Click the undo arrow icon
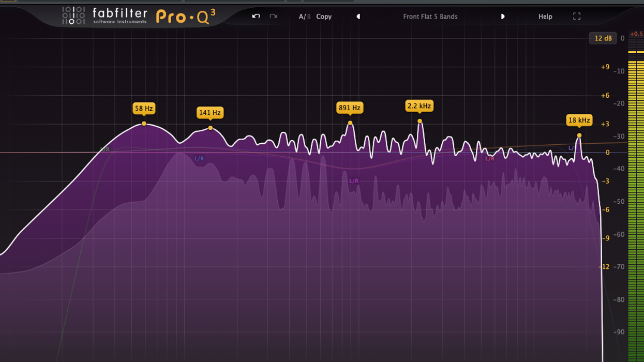The height and width of the screenshot is (362, 644). pos(256,17)
